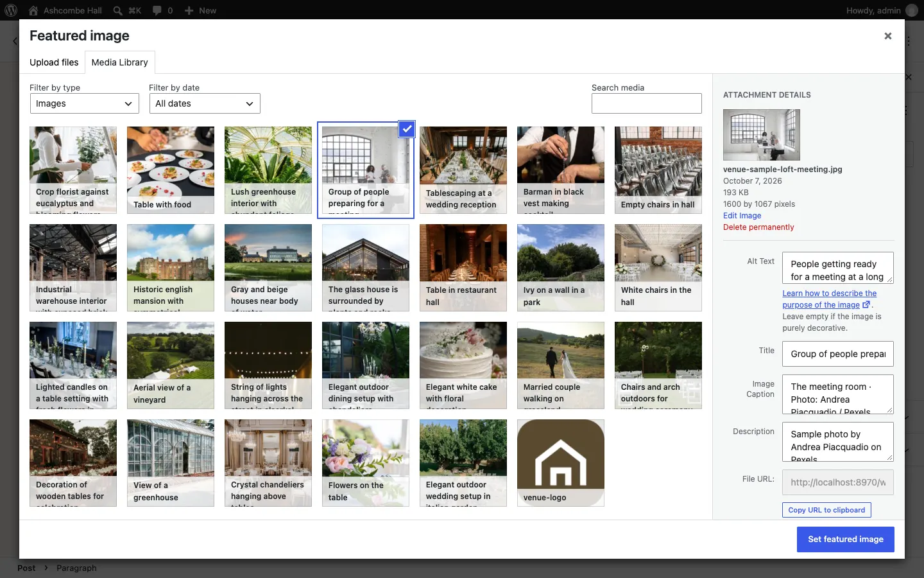Select the String of lights thumbnail
Viewport: 924px width, 578px height.
click(268, 365)
